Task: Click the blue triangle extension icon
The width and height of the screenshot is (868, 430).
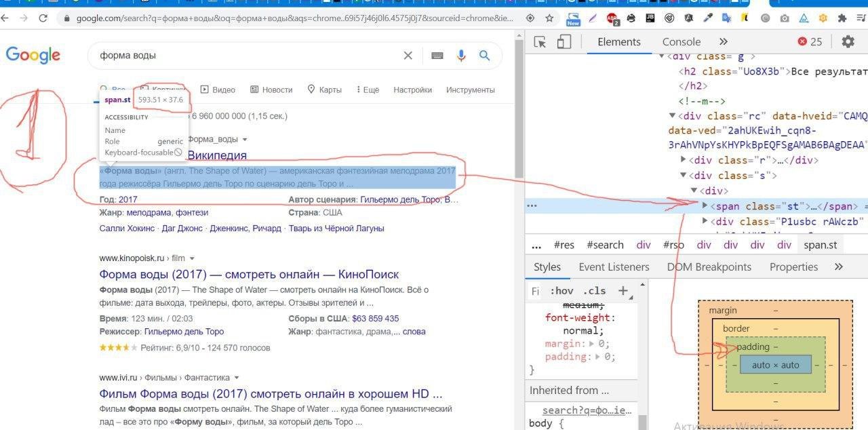Action: coord(804,18)
